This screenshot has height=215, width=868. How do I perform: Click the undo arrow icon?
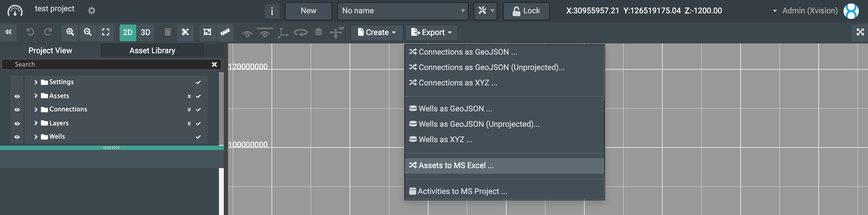pos(30,32)
